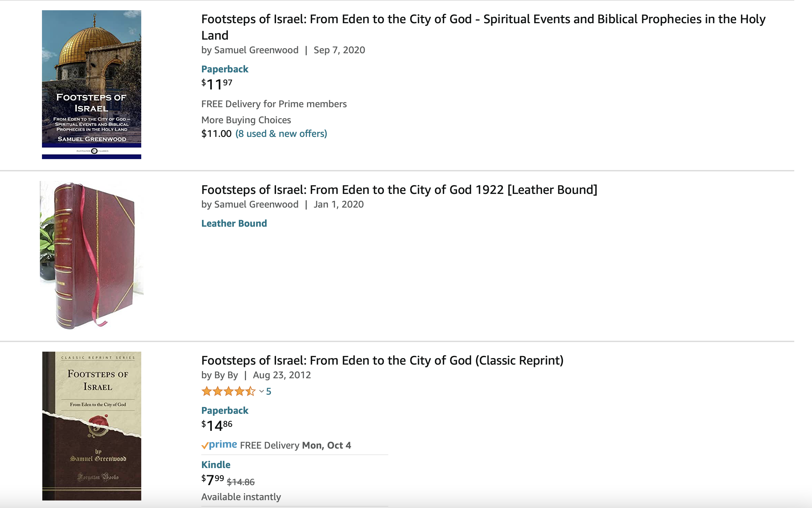Select Paperback format for the $11.97 book
This screenshot has width=812, height=508.
pyautogui.click(x=224, y=69)
